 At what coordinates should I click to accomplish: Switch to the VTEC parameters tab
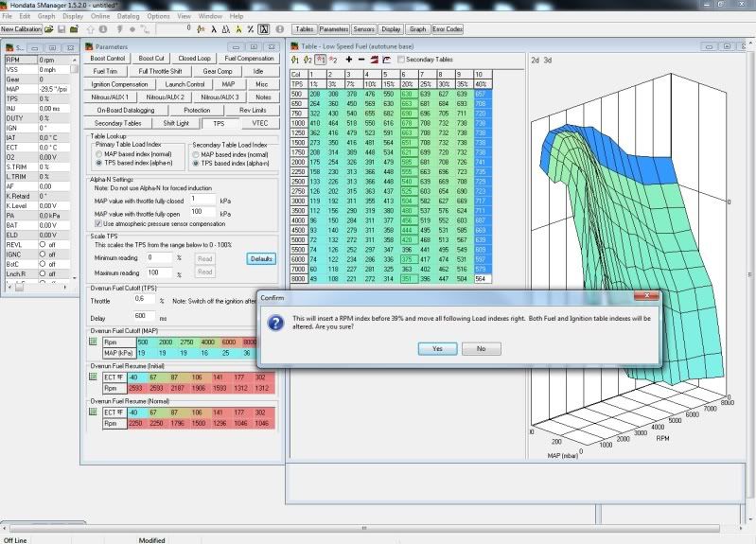point(260,123)
